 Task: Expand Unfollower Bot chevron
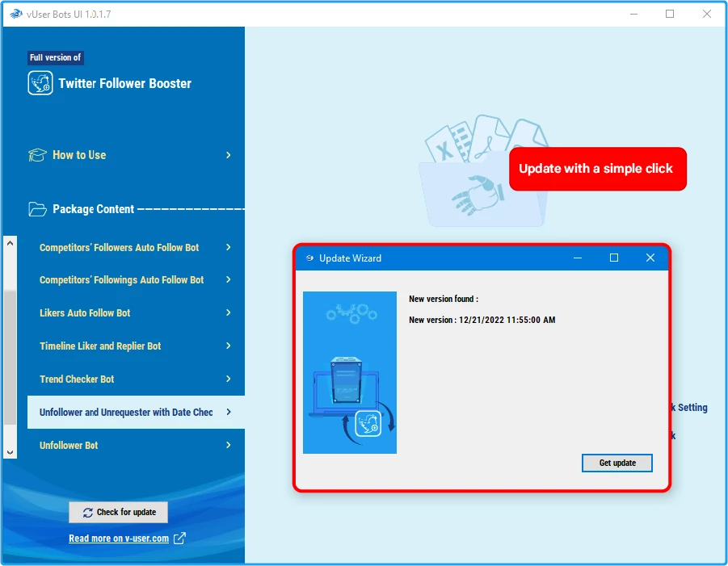coord(228,446)
